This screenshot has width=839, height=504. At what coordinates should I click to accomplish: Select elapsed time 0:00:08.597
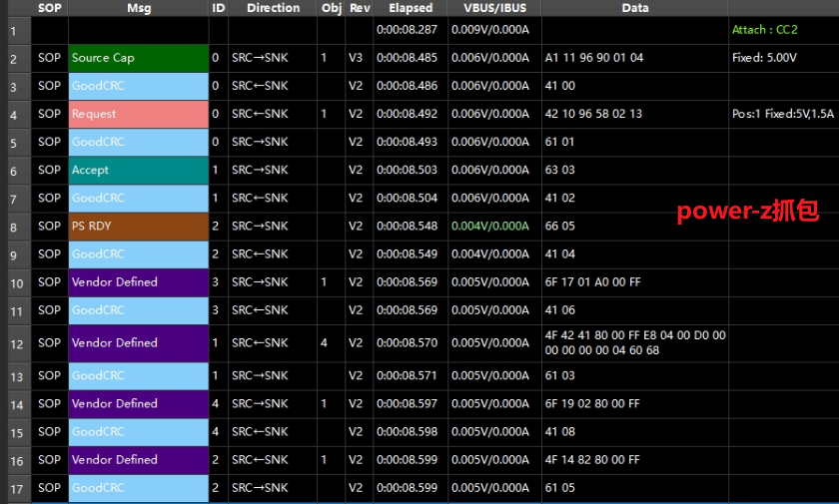pos(407,403)
